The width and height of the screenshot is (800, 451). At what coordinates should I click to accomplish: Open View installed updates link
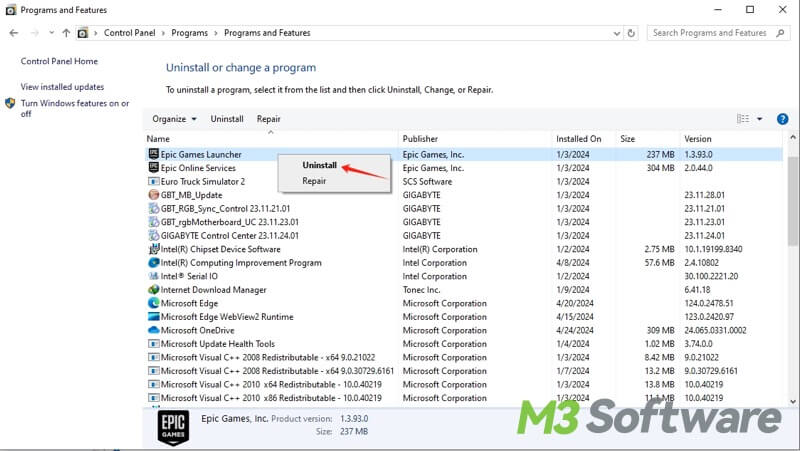tap(62, 87)
